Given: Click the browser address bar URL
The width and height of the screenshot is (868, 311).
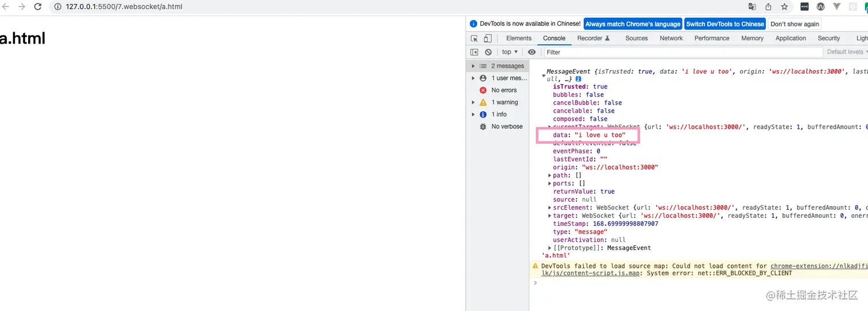Looking at the screenshot, I should tap(124, 7).
